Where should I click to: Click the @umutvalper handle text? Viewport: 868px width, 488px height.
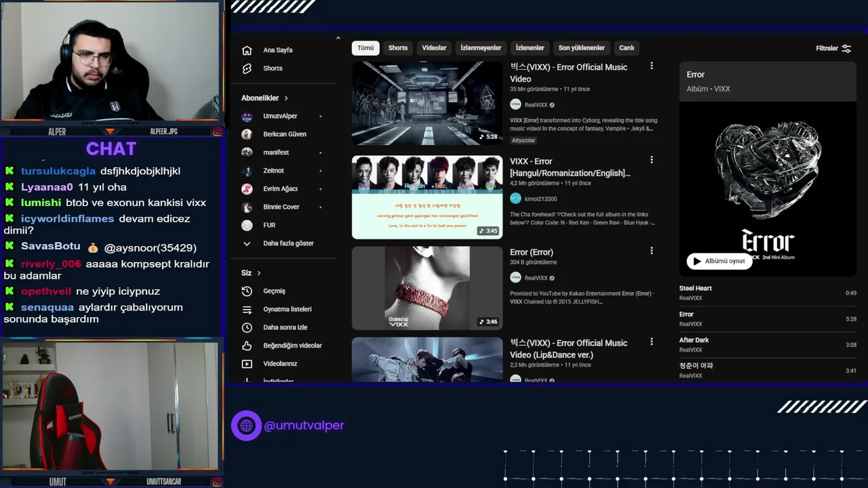tap(304, 426)
